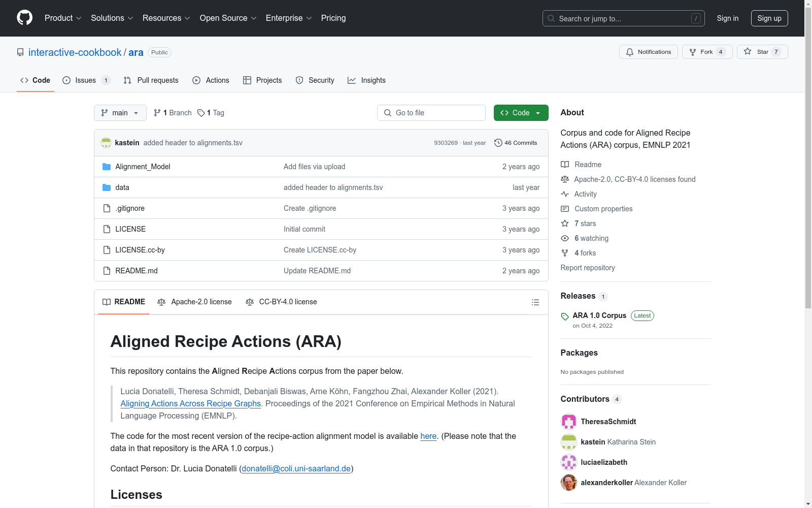Click the 'here' repository link
This screenshot has height=508, width=812.
428,436
